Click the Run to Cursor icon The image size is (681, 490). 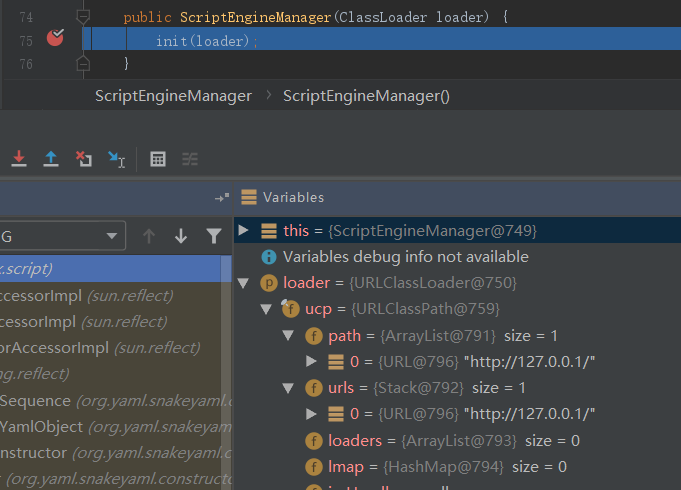(x=117, y=160)
